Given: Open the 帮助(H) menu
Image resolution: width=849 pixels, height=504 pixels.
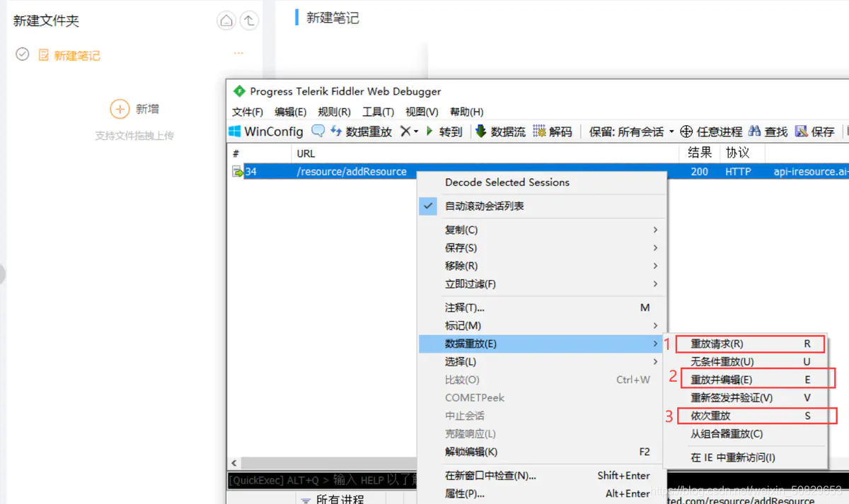Looking at the screenshot, I should pos(466,112).
